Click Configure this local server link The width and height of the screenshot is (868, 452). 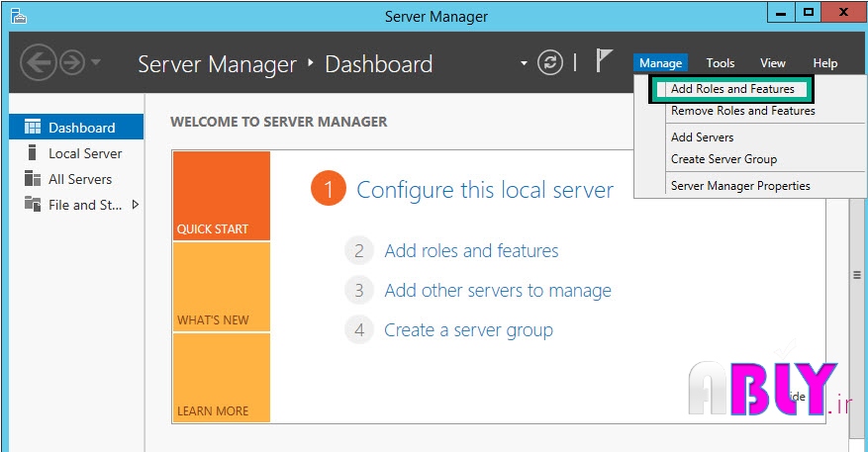485,190
